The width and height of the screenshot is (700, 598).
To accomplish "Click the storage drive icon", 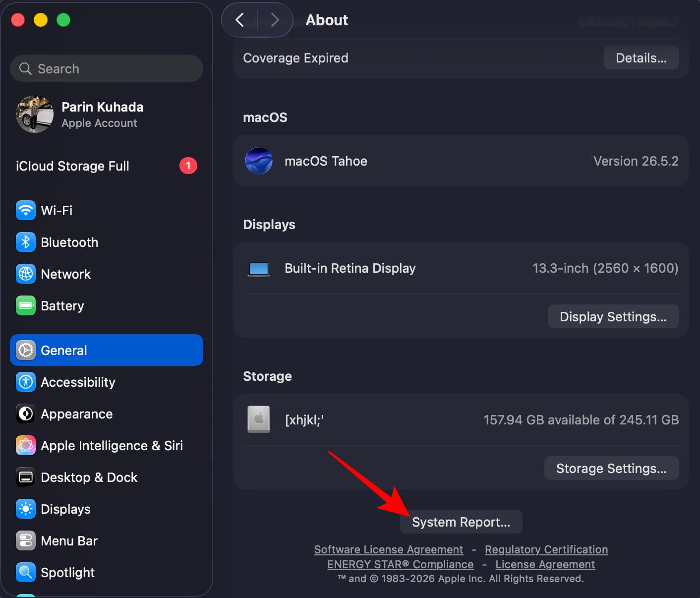I will [259, 419].
